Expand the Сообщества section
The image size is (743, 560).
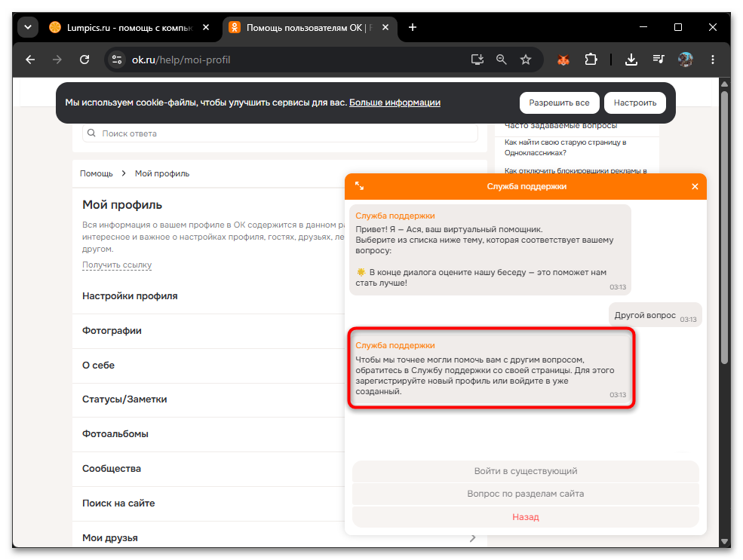click(x=208, y=469)
